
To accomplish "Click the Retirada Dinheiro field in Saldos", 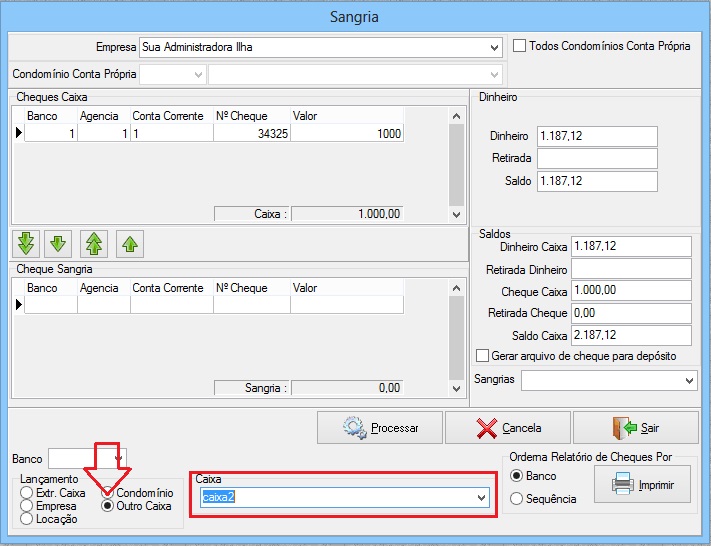I will (x=631, y=269).
